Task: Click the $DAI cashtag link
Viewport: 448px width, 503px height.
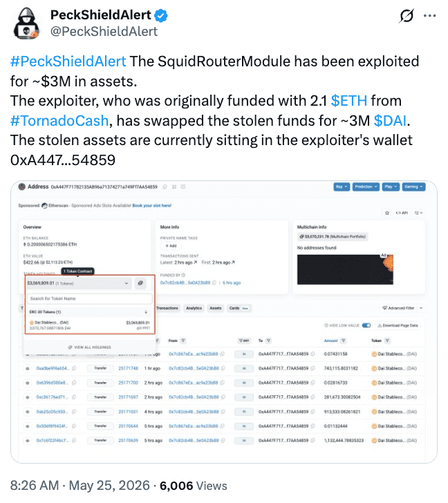Action: click(390, 121)
